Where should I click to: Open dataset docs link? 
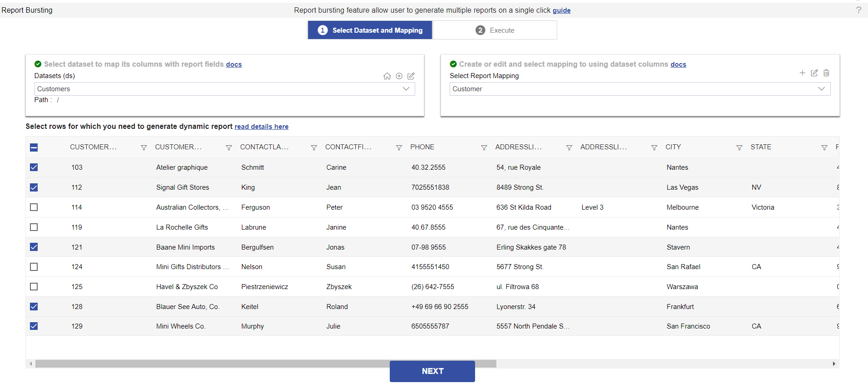click(x=234, y=64)
